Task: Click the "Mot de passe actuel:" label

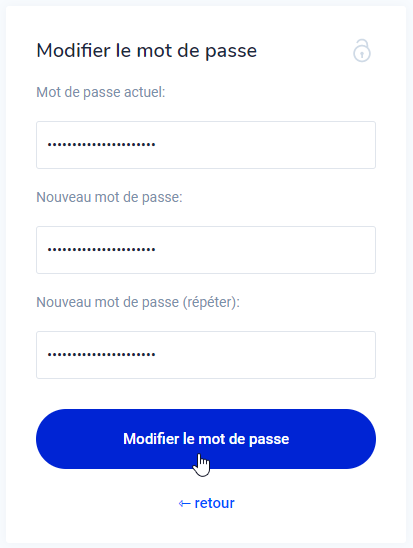Action: pyautogui.click(x=101, y=92)
